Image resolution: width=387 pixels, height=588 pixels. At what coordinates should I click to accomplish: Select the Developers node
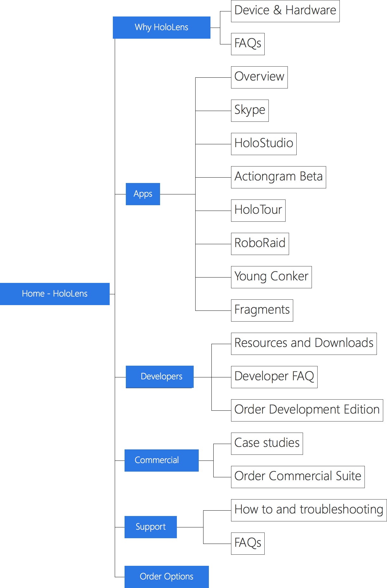click(x=159, y=377)
